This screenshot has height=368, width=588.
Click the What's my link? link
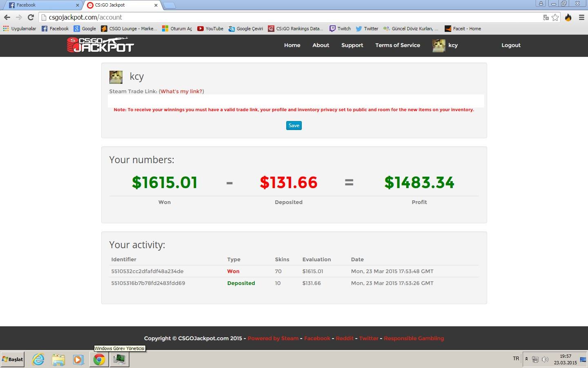[x=181, y=91]
